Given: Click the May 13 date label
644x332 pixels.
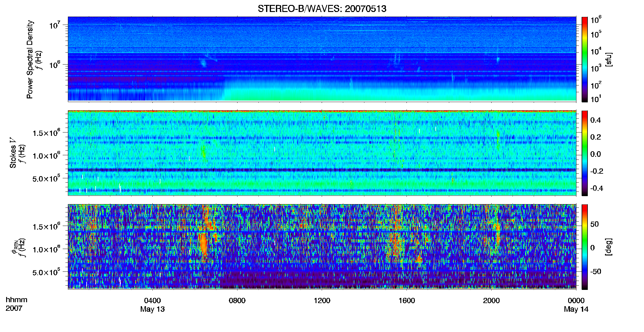Looking at the screenshot, I should [x=152, y=309].
